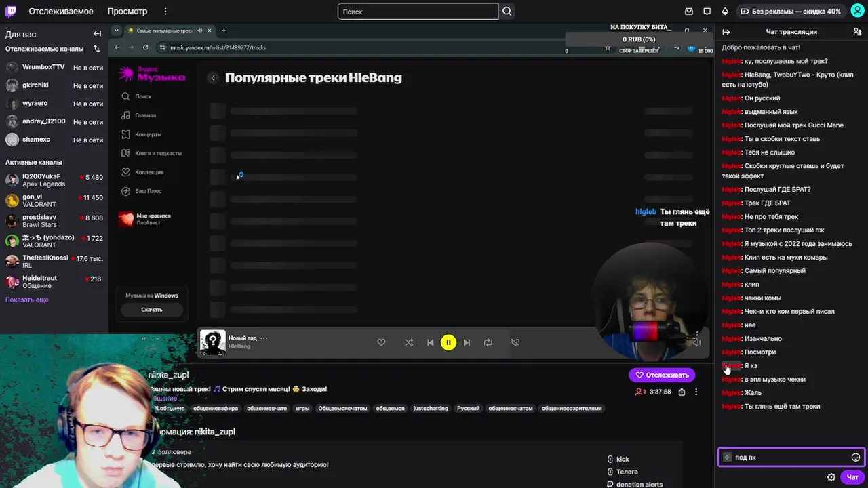The height and width of the screenshot is (488, 868).
Task: Open the whispers chat bubble icon
Action: pyautogui.click(x=707, y=12)
